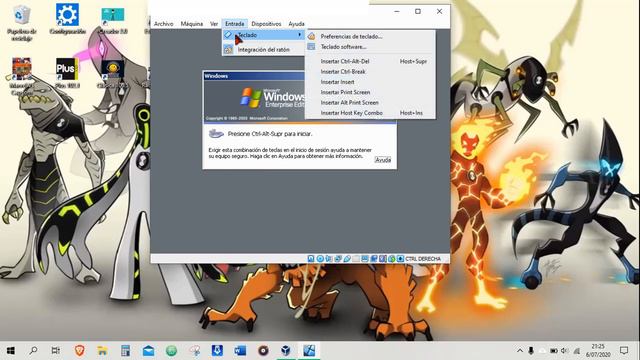Click the volume tray icon
This screenshot has height=360, width=640.
[x=565, y=351]
